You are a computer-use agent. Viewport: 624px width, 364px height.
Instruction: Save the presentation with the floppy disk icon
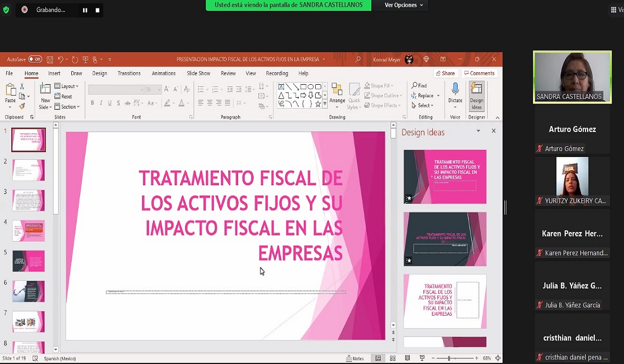(x=50, y=59)
